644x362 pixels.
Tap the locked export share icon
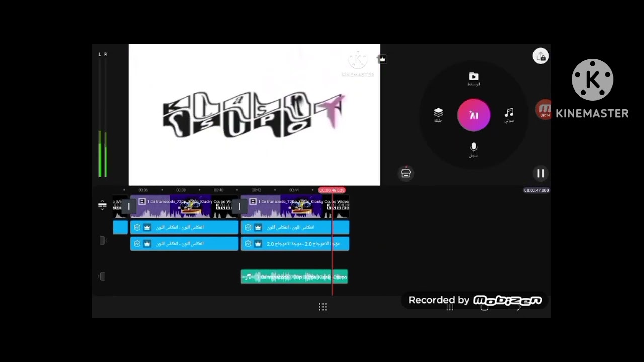point(540,56)
